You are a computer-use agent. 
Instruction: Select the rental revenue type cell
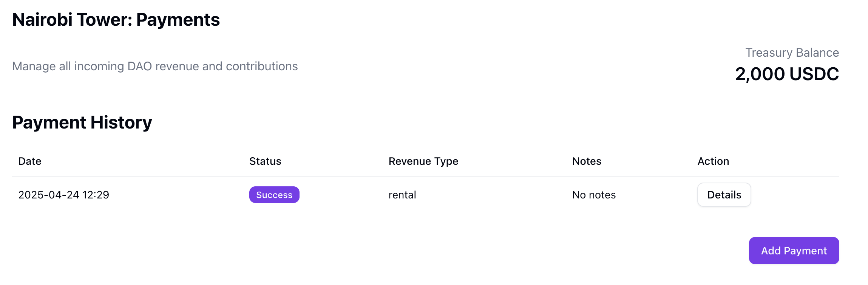402,195
